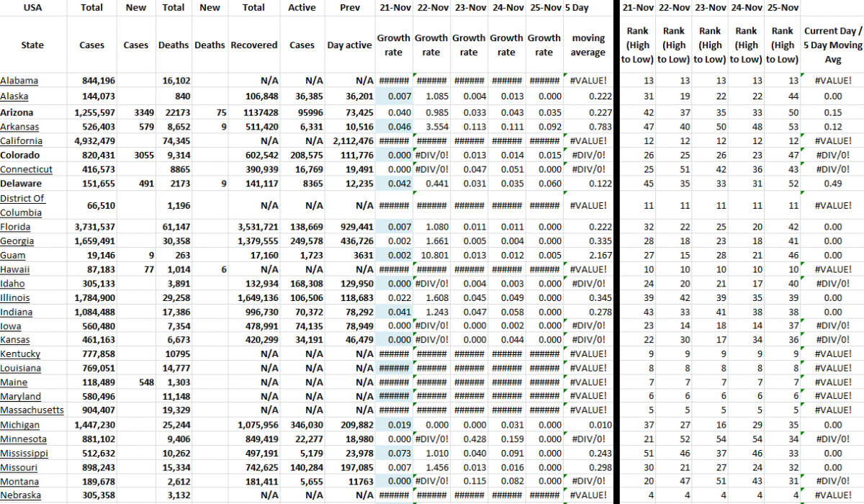
Task: Open the Florida state link
Action: tap(19, 226)
